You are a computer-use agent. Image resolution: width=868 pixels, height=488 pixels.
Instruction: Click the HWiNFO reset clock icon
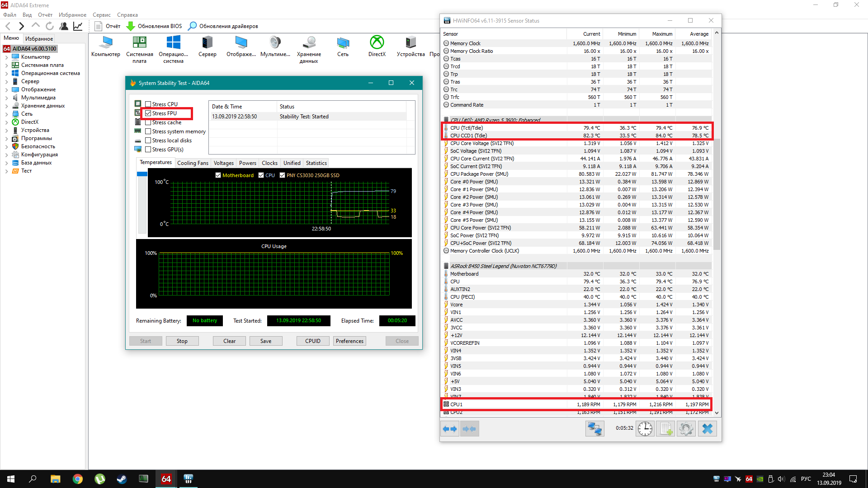click(x=645, y=428)
